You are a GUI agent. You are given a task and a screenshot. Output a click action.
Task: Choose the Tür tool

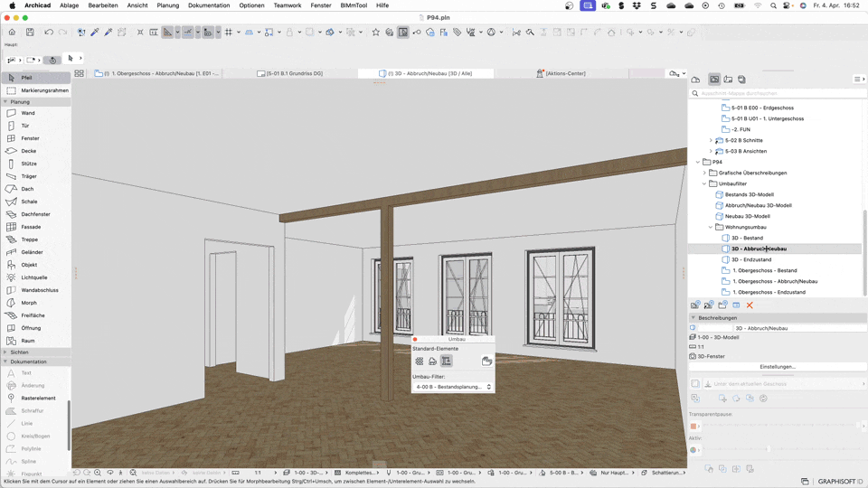pos(36,126)
